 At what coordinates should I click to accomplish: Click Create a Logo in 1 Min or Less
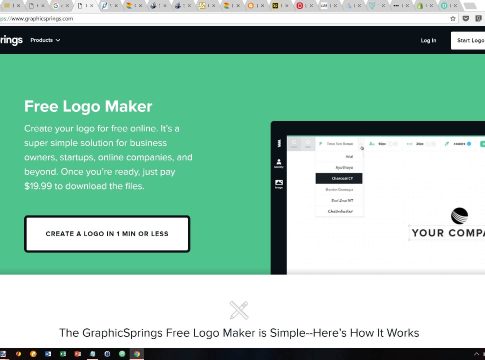pos(107,234)
